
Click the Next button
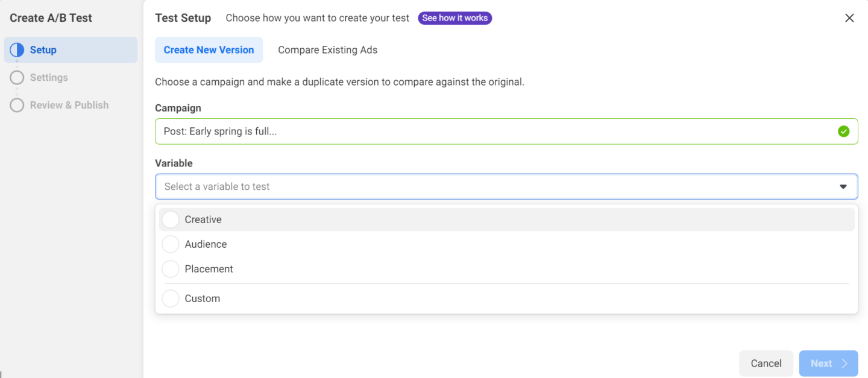tap(829, 364)
